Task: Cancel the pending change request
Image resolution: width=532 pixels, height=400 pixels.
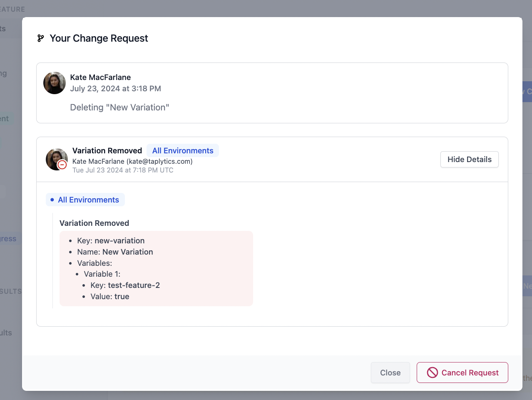Action: point(462,372)
